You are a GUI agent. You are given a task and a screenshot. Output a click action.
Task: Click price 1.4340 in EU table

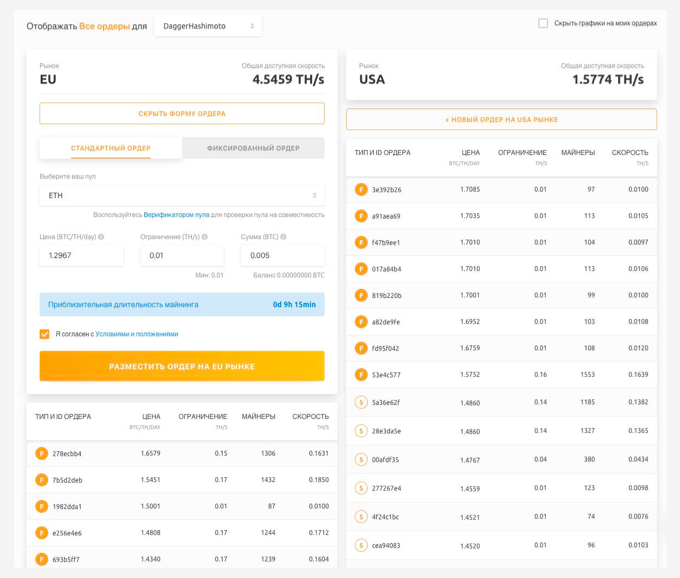click(x=150, y=559)
